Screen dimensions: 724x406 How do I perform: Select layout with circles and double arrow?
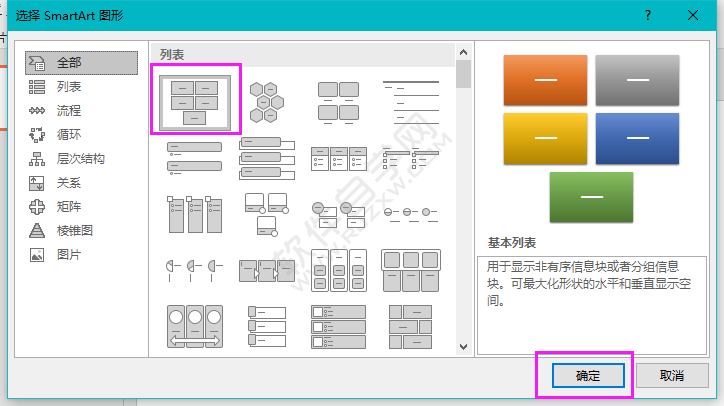coord(195,326)
